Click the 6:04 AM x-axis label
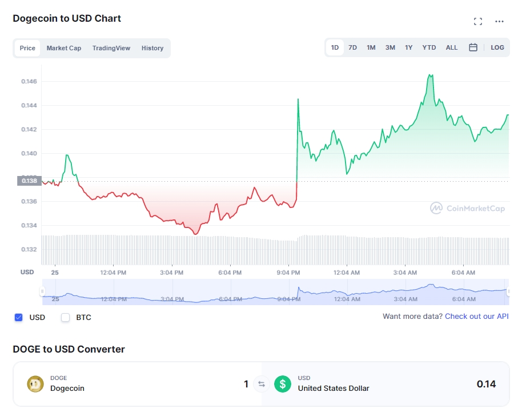Screen dimensions: 518x420 pyautogui.click(x=463, y=273)
